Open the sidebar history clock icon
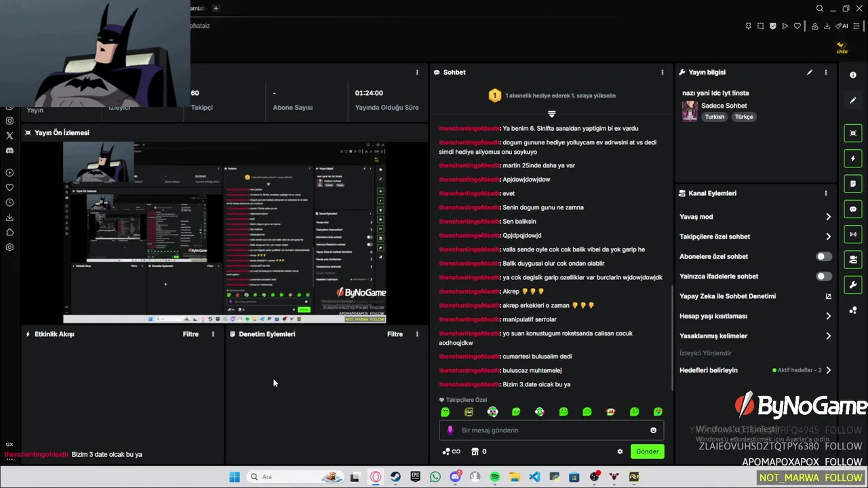Image resolution: width=868 pixels, height=488 pixels. 9,203
